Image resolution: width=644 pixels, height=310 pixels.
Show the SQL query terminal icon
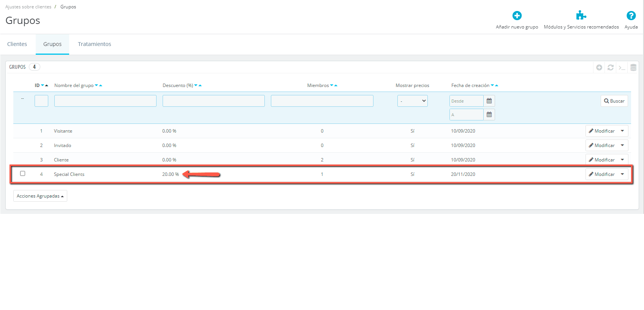(622, 68)
